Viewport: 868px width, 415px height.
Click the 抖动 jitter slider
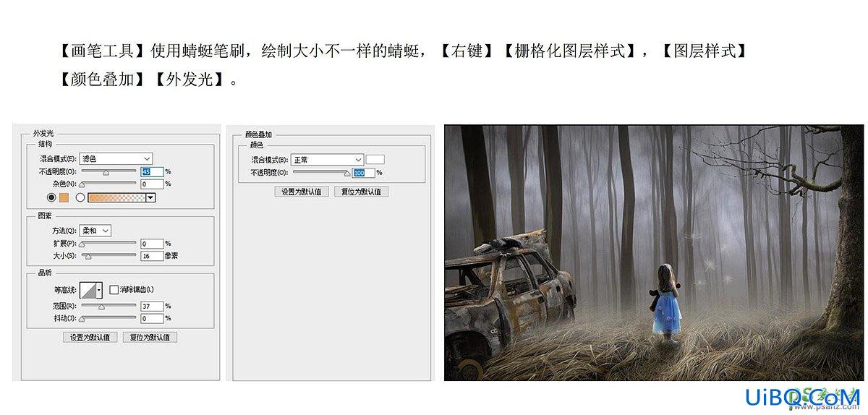(108, 318)
